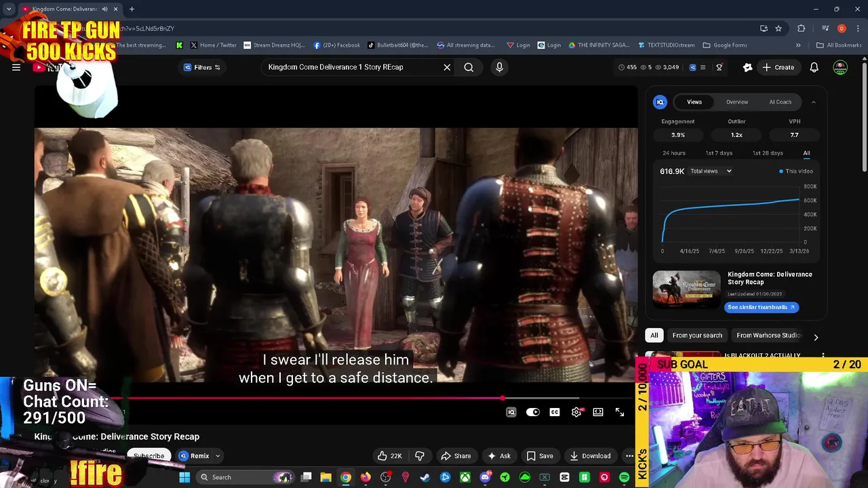This screenshot has height=488, width=868.
Task: Open the Create button
Action: [x=778, y=67]
